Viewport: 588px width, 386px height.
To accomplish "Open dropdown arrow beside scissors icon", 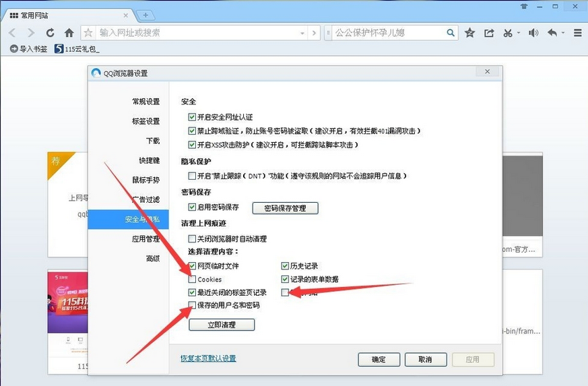I will pos(518,33).
